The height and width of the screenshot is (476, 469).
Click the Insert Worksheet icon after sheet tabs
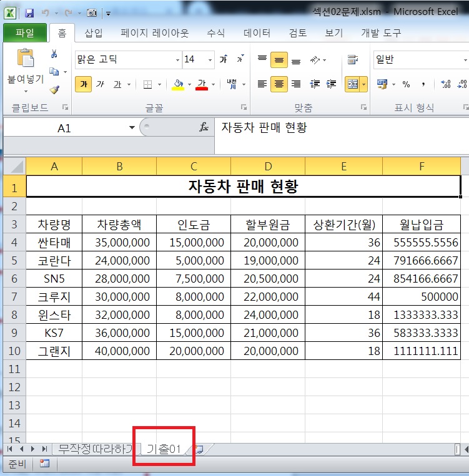[x=199, y=449]
